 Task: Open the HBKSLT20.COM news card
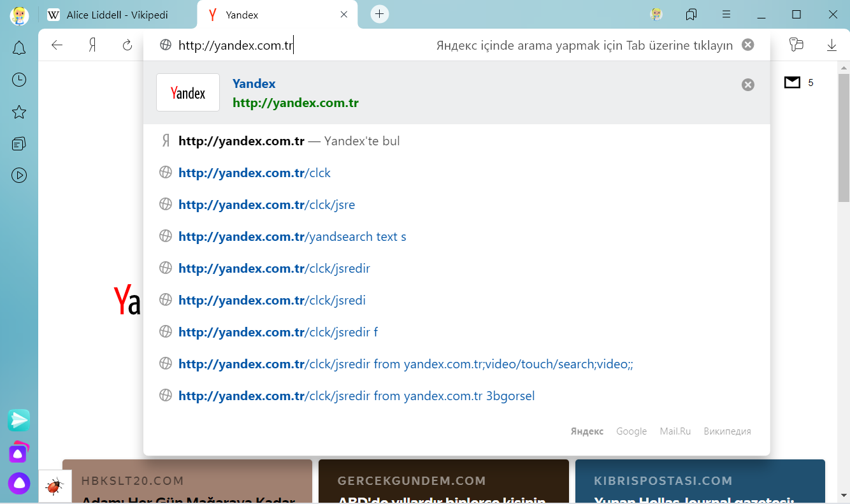[x=187, y=482]
